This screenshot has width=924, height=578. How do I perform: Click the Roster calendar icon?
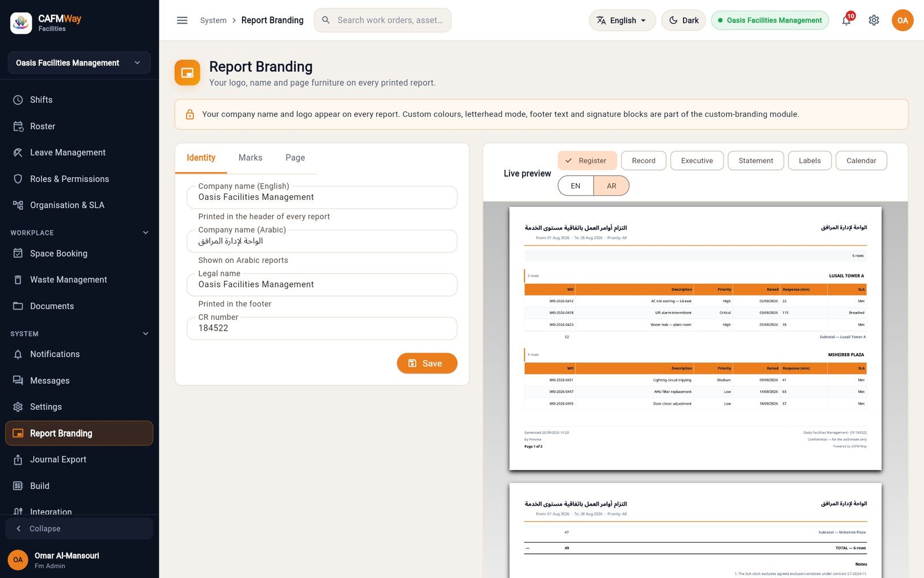pos(18,127)
